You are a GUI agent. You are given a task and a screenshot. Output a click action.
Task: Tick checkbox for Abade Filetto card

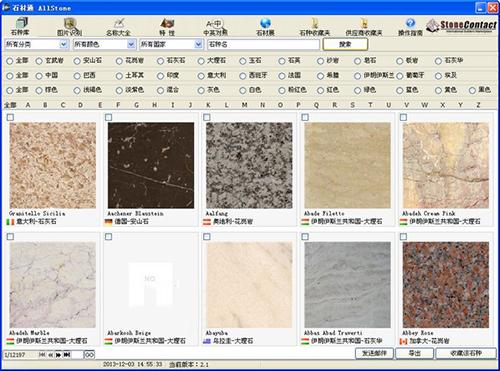305,117
